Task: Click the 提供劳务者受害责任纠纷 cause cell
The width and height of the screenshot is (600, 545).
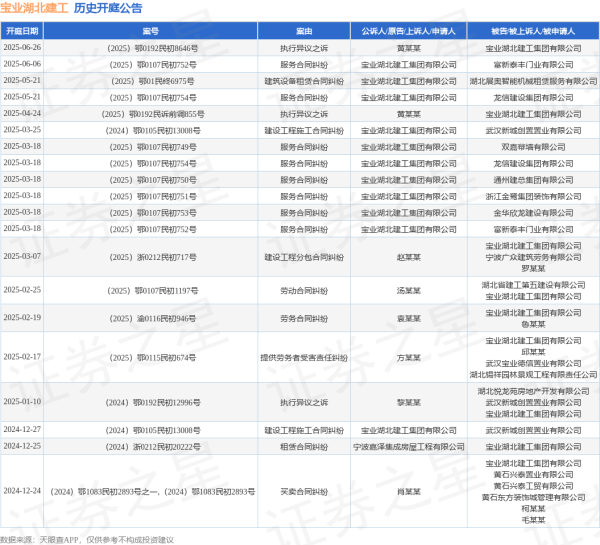Action: (304, 358)
